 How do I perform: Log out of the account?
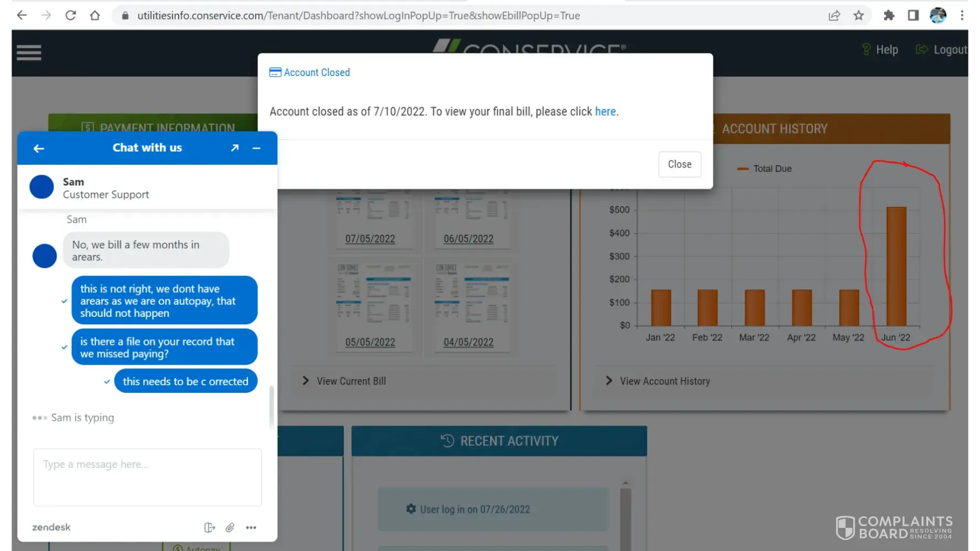pos(942,50)
